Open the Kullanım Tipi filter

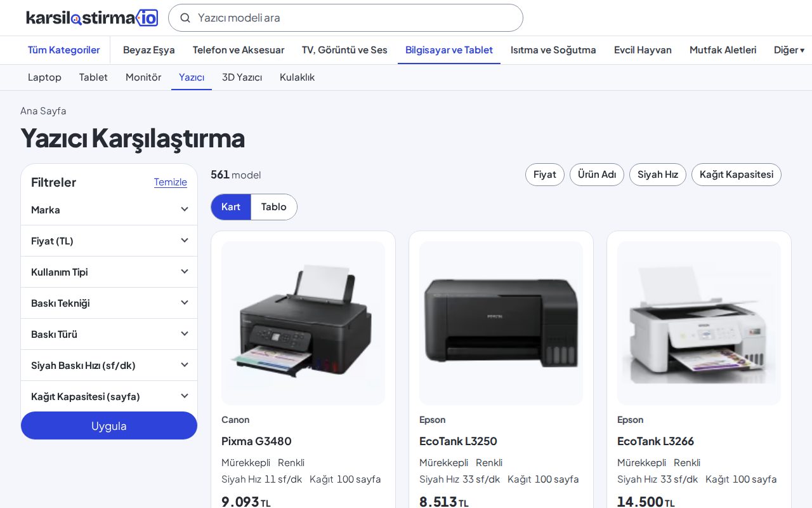109,272
